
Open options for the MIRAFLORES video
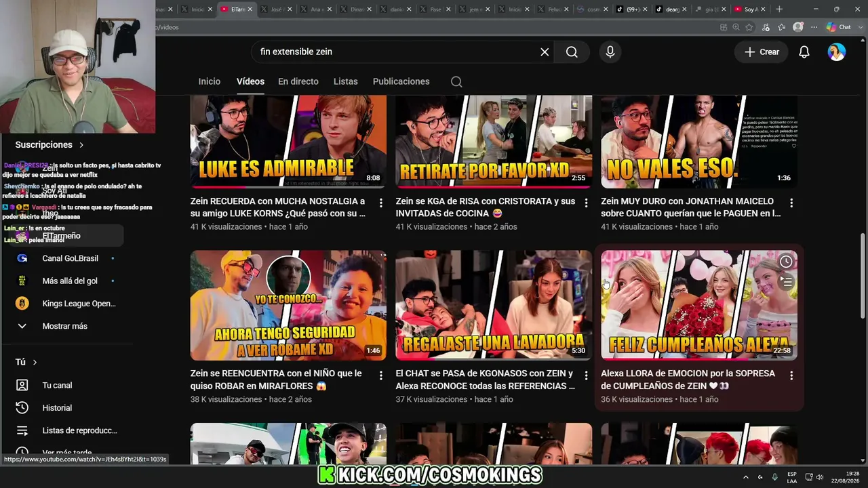tap(381, 375)
